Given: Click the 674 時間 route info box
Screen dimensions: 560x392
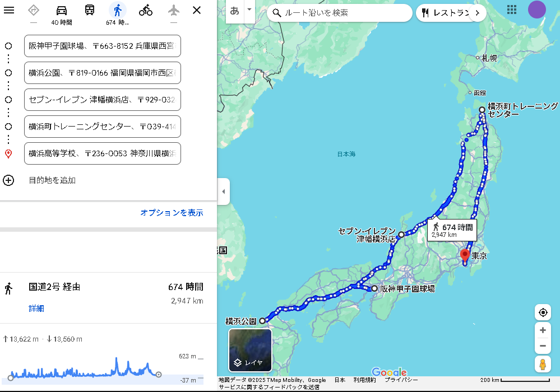Looking at the screenshot, I should point(452,230).
